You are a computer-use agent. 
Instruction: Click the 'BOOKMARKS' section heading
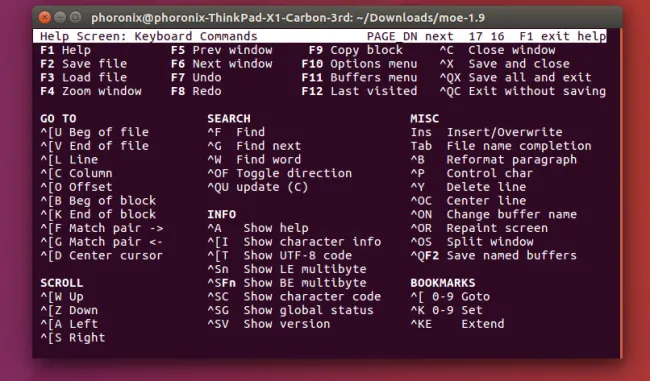[x=443, y=283]
